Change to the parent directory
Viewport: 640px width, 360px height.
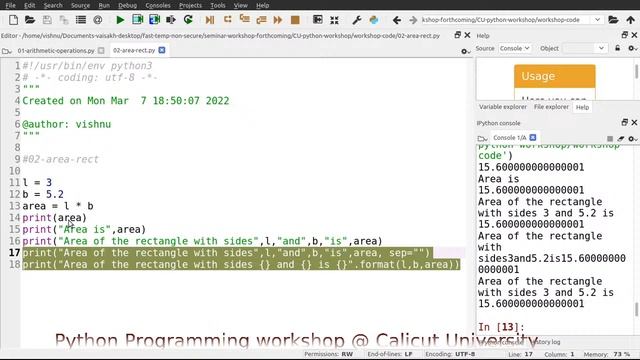[x=631, y=20]
